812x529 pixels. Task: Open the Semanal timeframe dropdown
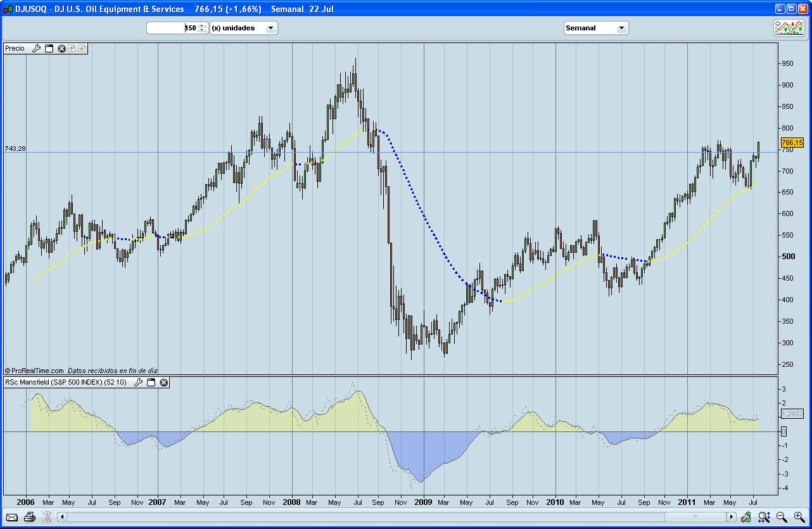(x=621, y=28)
